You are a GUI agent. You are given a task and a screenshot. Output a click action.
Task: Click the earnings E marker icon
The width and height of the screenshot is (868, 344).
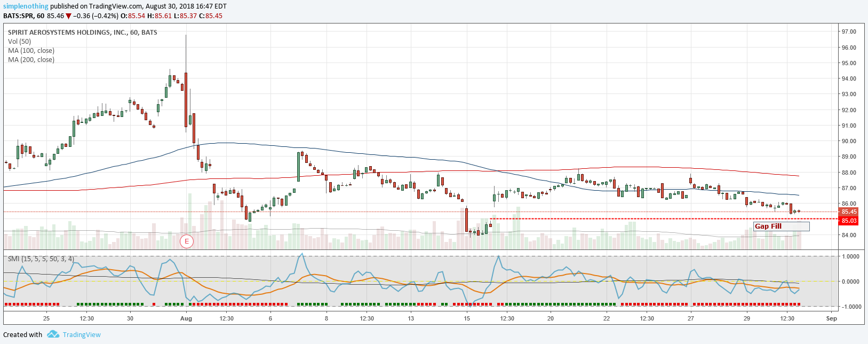point(187,241)
